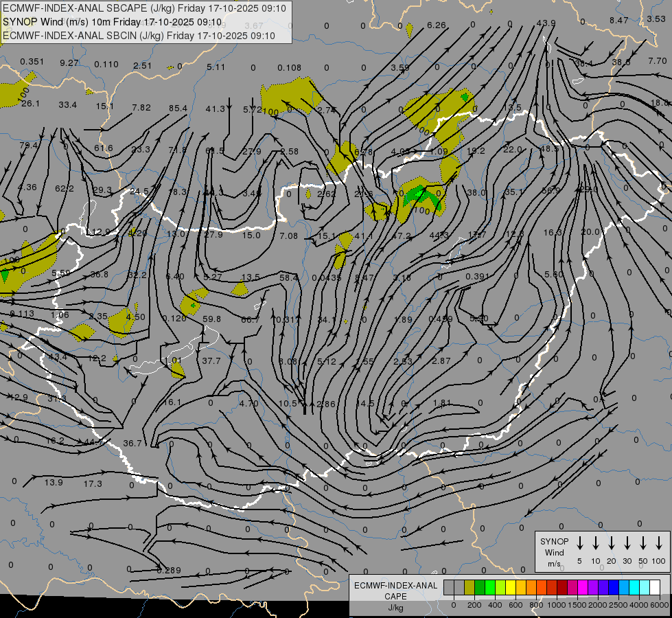Click the '0.351' value at upper left
This screenshot has height=618, width=672.
[x=32, y=61]
